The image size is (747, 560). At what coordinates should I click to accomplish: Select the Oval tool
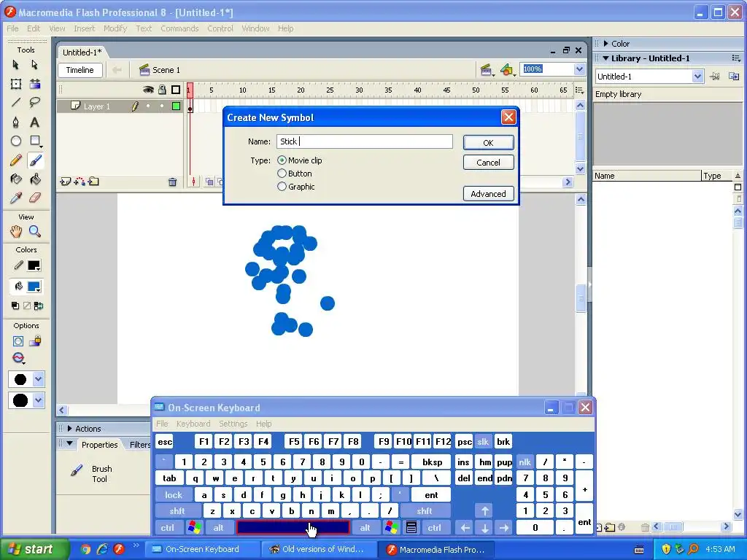16,141
